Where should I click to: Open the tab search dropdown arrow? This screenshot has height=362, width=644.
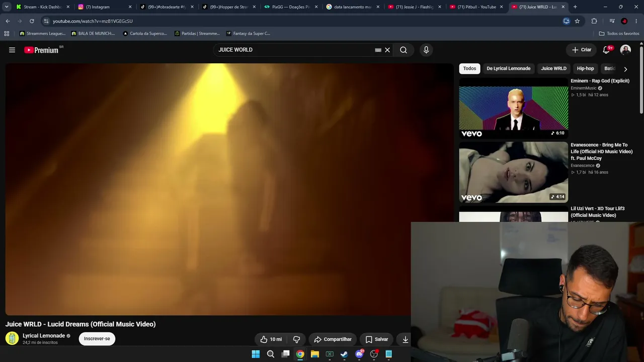7,7
